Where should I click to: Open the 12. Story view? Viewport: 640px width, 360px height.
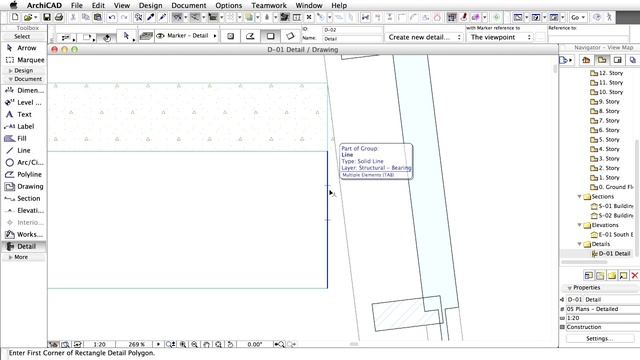[607, 73]
